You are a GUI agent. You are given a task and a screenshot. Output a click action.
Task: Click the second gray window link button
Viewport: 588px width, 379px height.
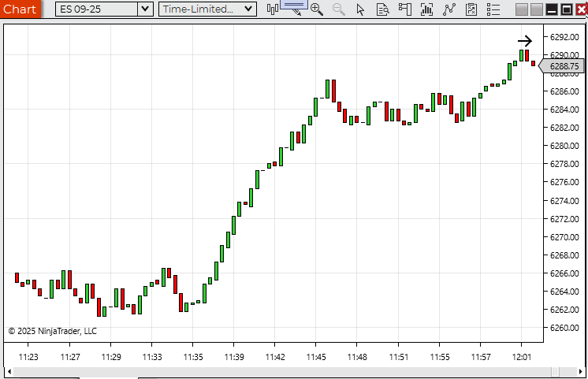pyautogui.click(x=536, y=9)
